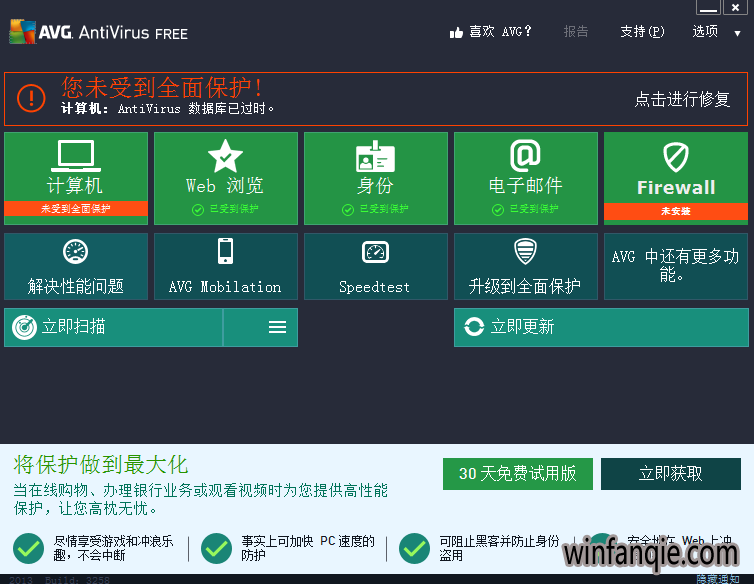This screenshot has width=754, height=584.
Task: Open the 选项 options menu
Action: click(x=705, y=31)
